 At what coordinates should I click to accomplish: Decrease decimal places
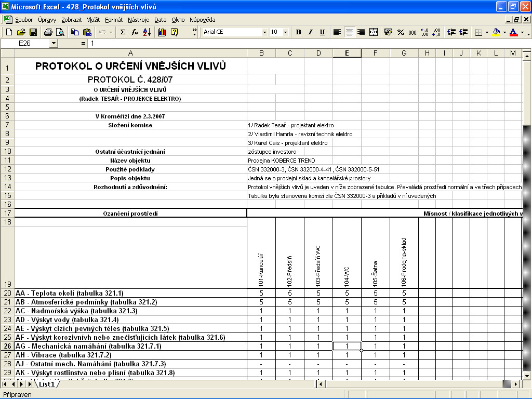coord(436,32)
